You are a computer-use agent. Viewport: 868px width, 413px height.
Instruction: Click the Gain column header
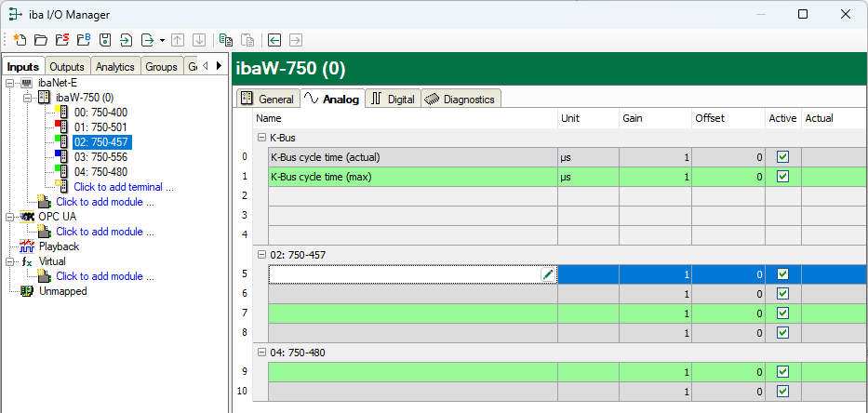click(655, 118)
